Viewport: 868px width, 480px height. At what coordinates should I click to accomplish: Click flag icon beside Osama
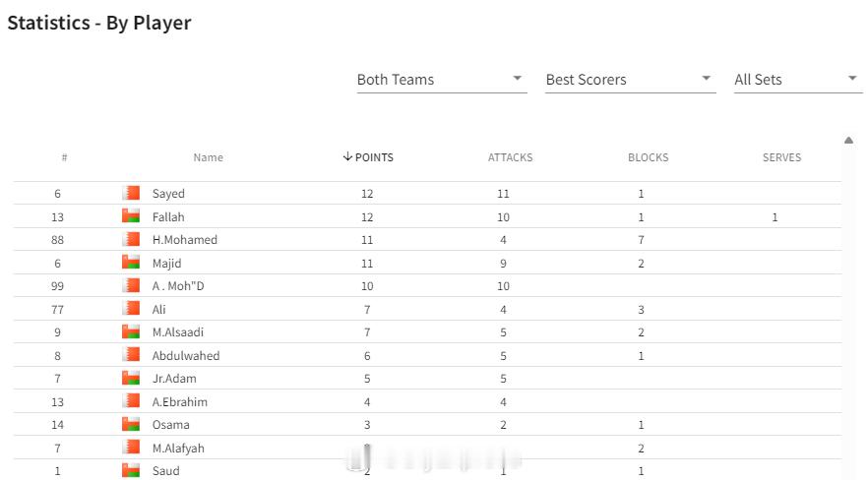click(131, 424)
